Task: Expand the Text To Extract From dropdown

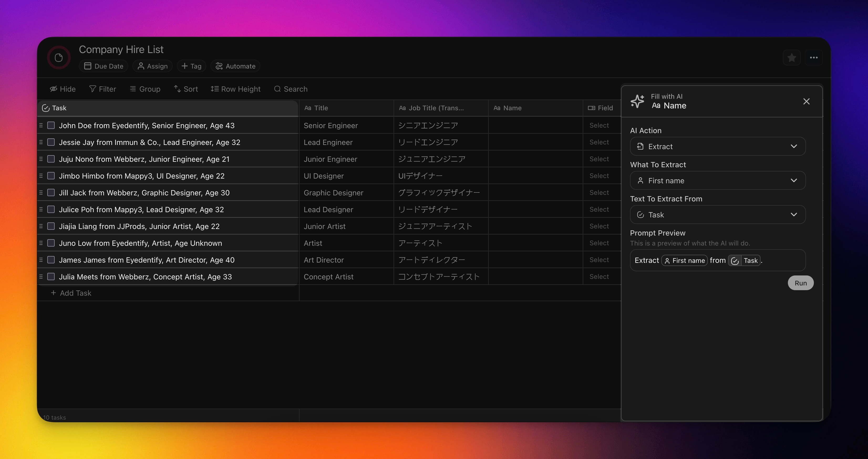Action: pyautogui.click(x=717, y=215)
